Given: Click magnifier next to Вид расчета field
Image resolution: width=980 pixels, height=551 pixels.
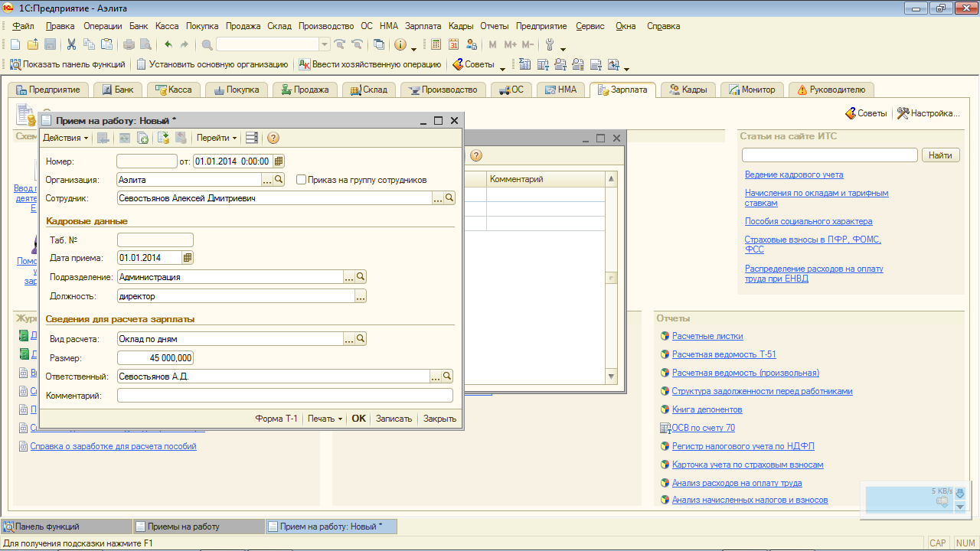Looking at the screenshot, I should pyautogui.click(x=361, y=339).
